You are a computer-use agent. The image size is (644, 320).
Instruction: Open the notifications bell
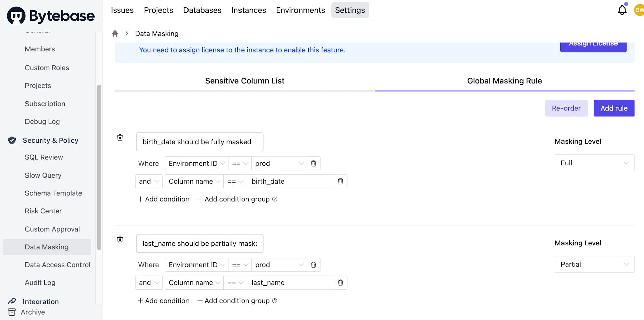(x=622, y=10)
